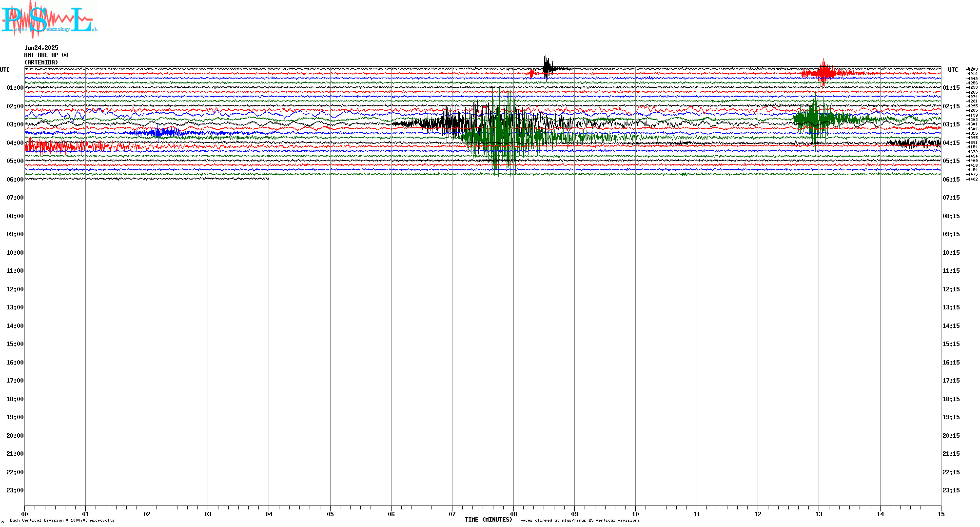Select the 15:00 hour label
The image size is (980, 527).
click(x=15, y=344)
